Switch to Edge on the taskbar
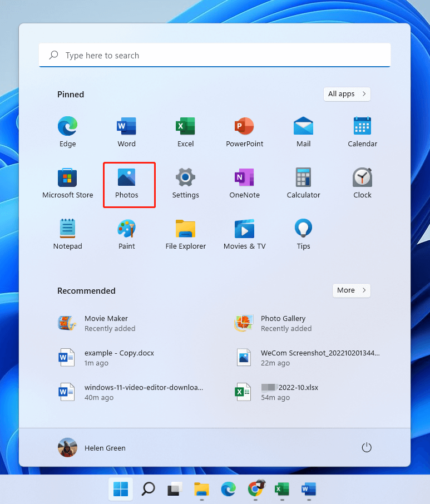 [x=228, y=489]
